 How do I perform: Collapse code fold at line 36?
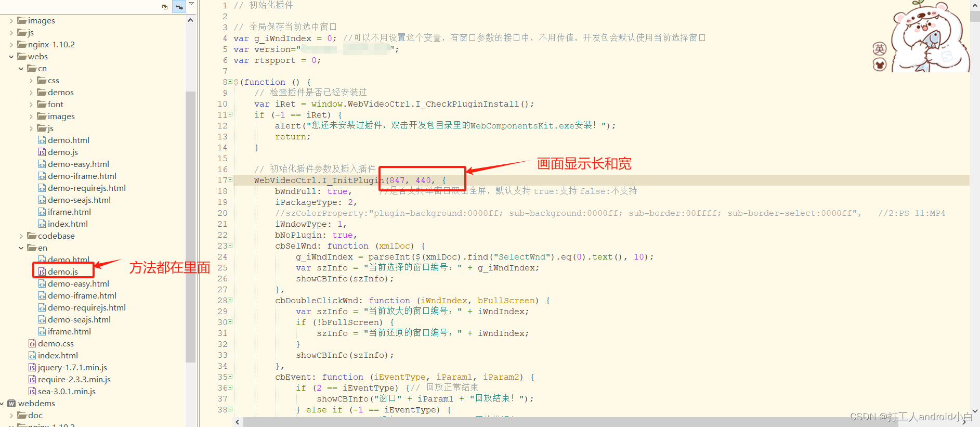pos(230,387)
